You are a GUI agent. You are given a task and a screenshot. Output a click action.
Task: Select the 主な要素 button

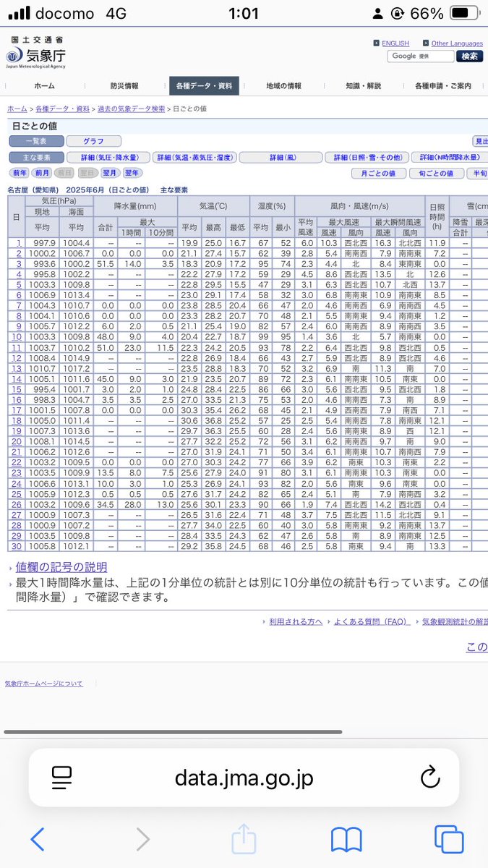tap(36, 158)
